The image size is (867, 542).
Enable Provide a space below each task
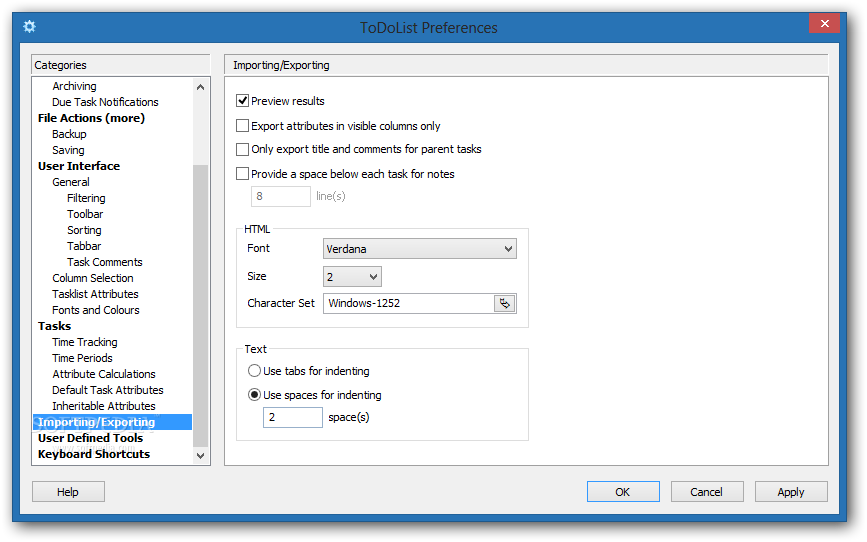[x=242, y=174]
